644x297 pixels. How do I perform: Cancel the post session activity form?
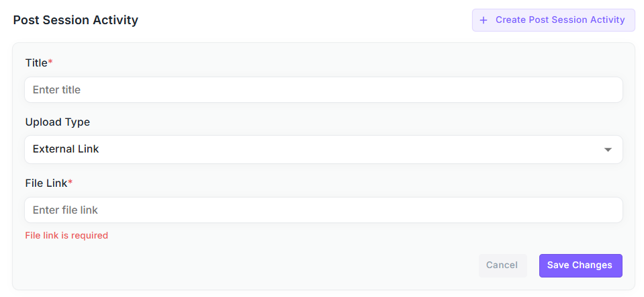(x=502, y=265)
